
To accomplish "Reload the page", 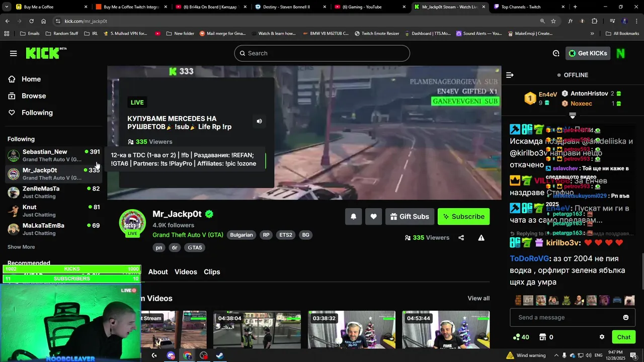I will [31, 21].
